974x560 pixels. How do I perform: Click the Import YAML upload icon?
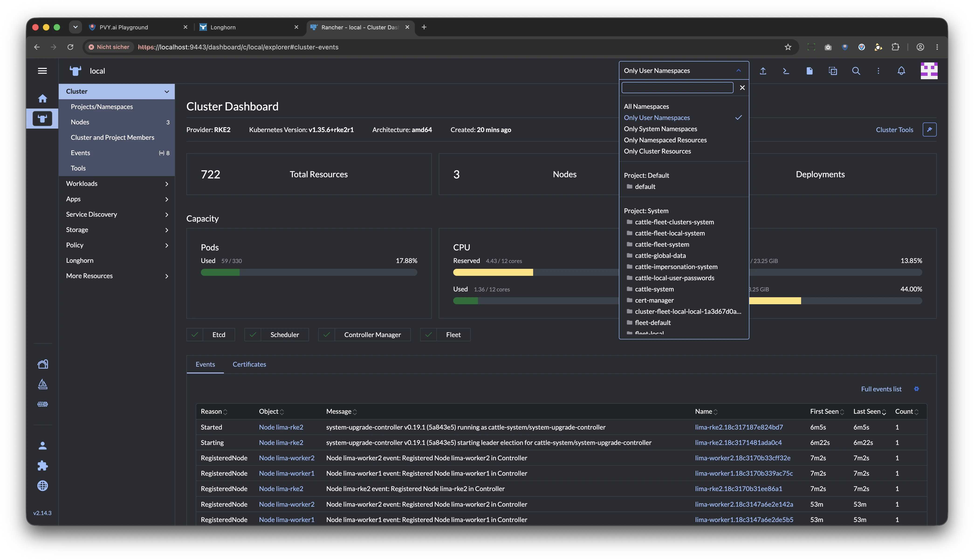[763, 71]
